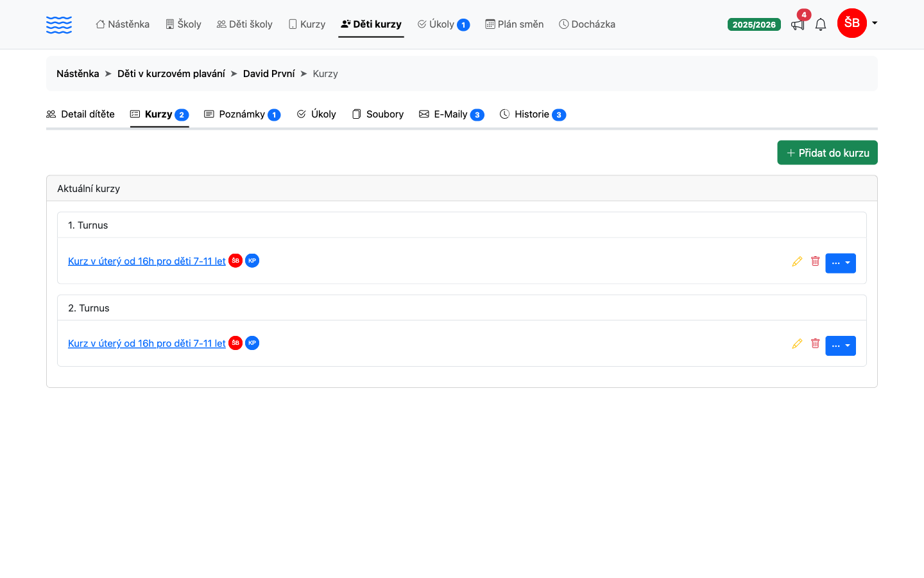Open the Historie tab
The height and width of the screenshot is (578, 924).
click(x=533, y=114)
